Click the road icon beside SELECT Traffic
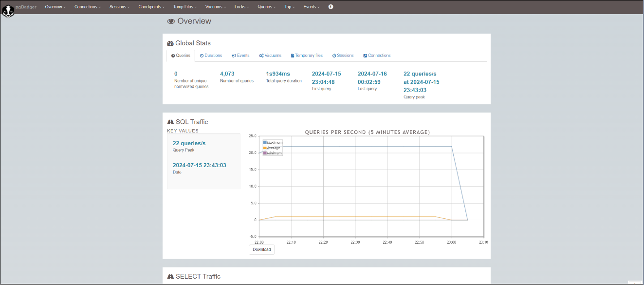The height and width of the screenshot is (285, 644). click(x=170, y=276)
